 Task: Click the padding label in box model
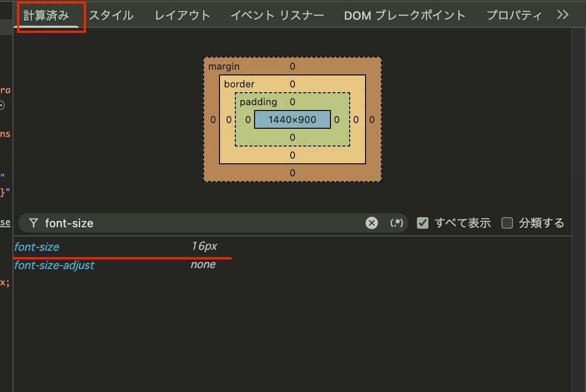point(258,102)
